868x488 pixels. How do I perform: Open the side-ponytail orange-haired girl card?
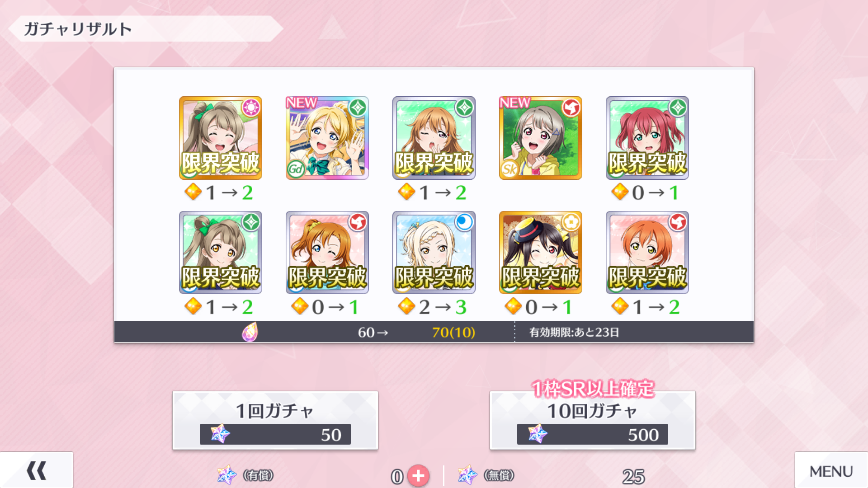[x=327, y=253]
